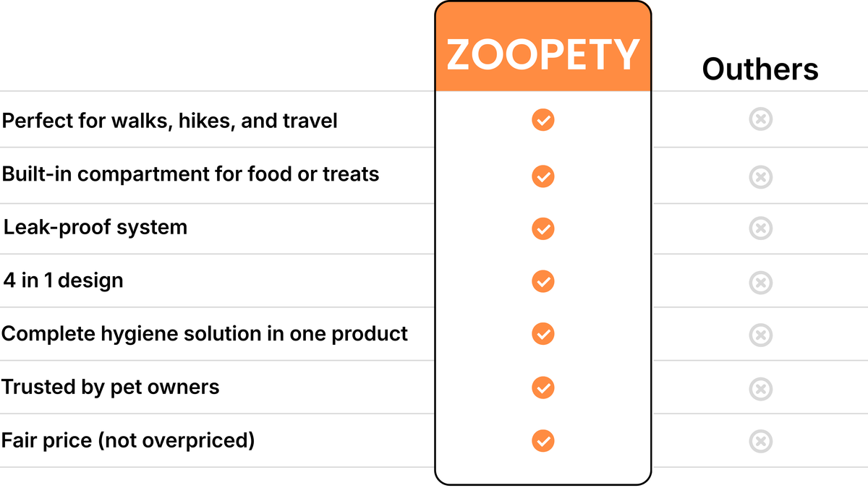Click the gray X for 4 in 1 design
This screenshot has height=488, width=868.
[760, 281]
